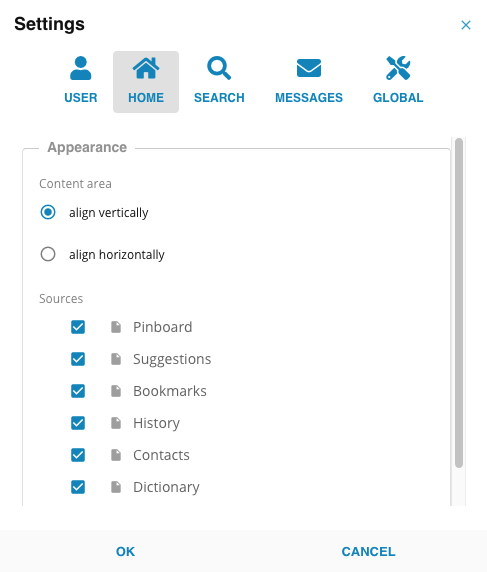487x572 pixels.
Task: Select the Home house icon
Action: [x=146, y=68]
